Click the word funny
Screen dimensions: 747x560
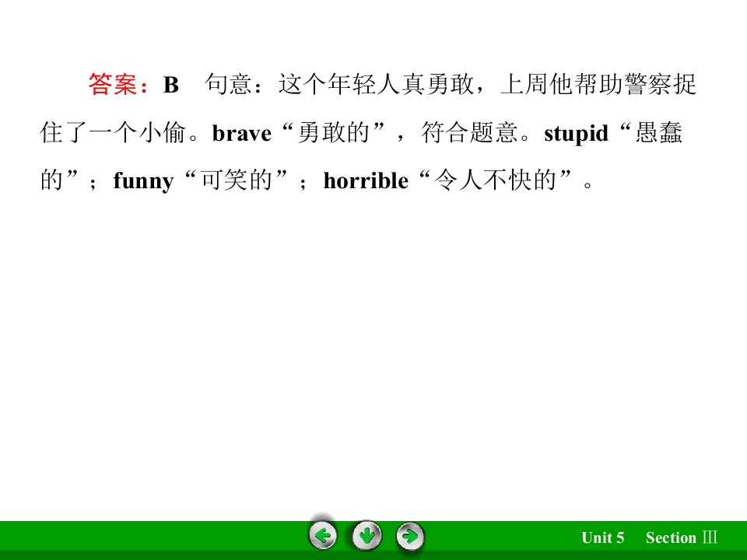[x=143, y=181]
